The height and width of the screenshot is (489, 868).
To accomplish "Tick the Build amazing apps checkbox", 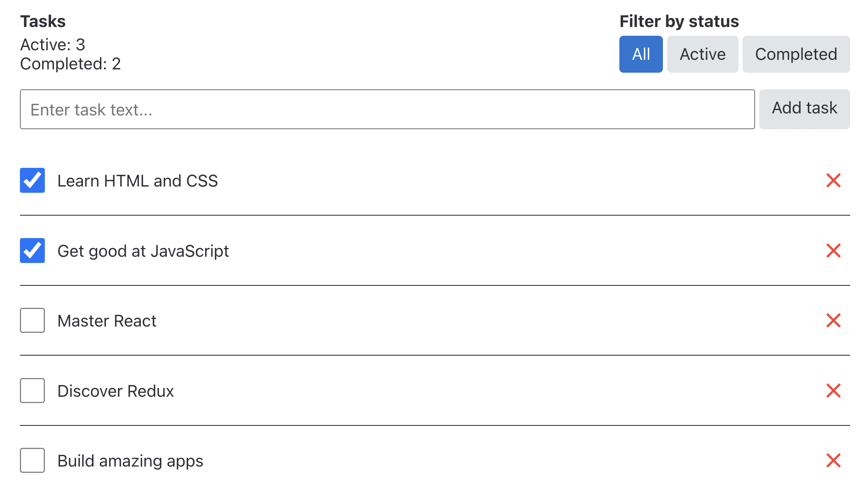I will point(32,461).
